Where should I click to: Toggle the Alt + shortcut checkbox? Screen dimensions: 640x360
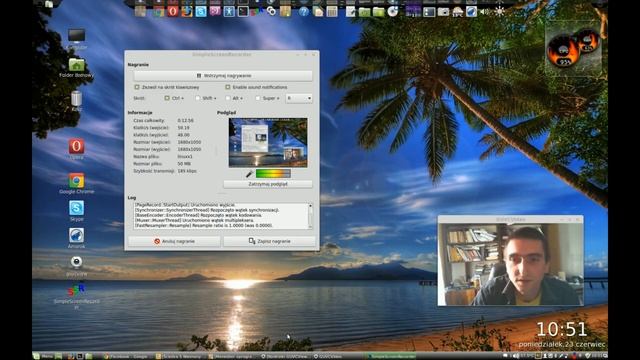pos(228,98)
